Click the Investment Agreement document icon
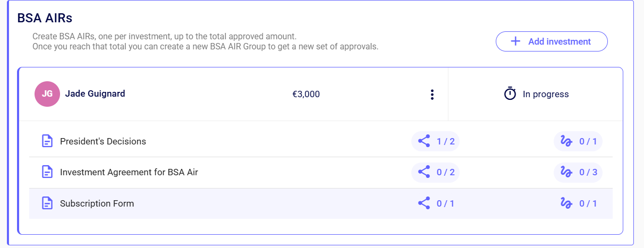The height and width of the screenshot is (248, 644). (47, 172)
